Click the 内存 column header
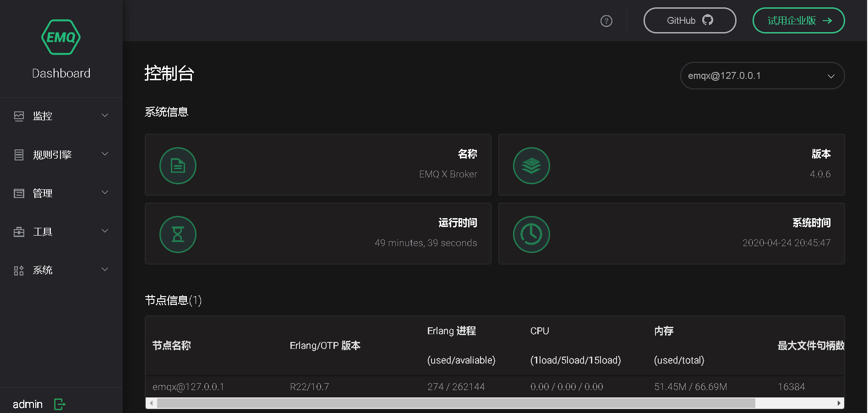Image resolution: width=868 pixels, height=413 pixels. [x=664, y=331]
